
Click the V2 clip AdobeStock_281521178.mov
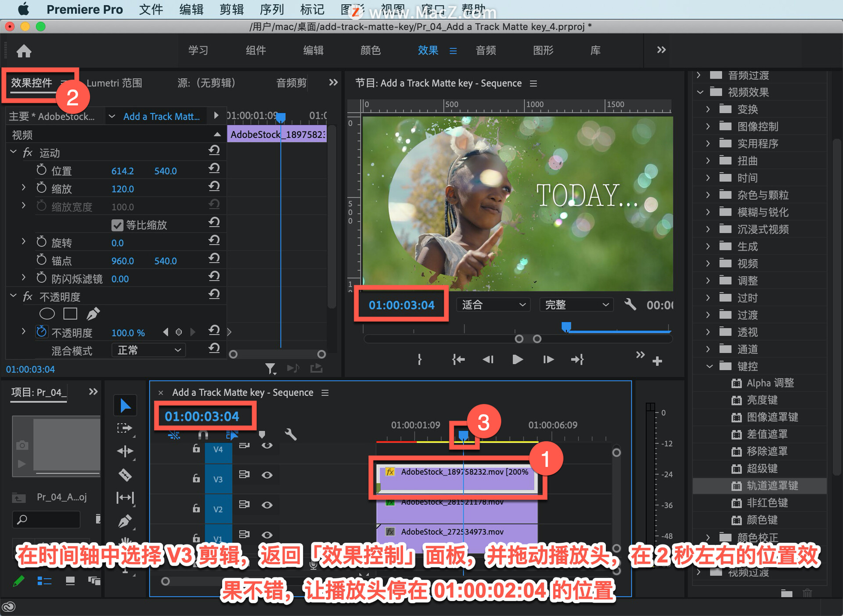(457, 509)
